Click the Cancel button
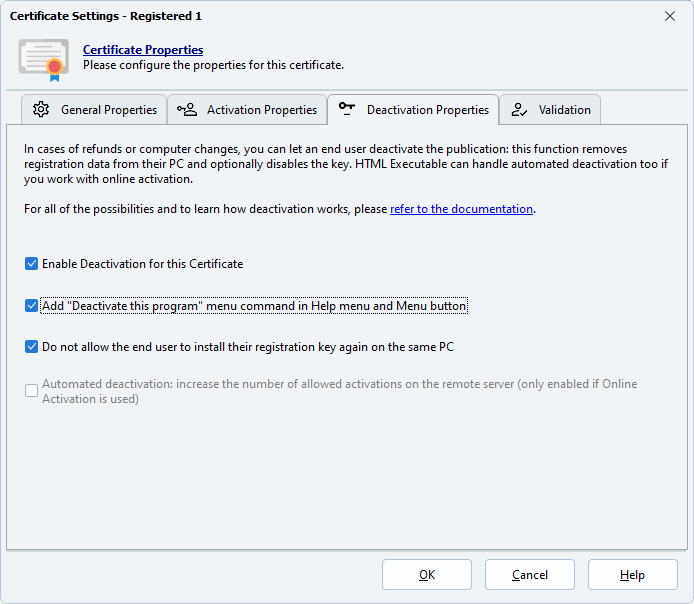 tap(530, 575)
